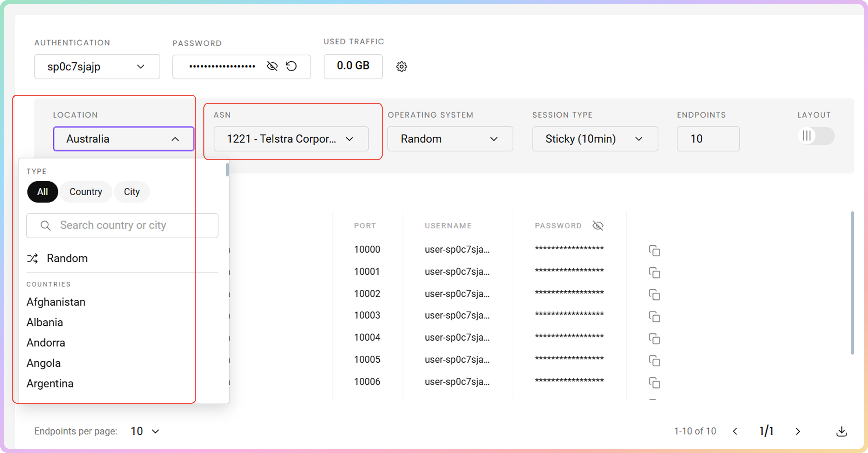Copy the port 10003 endpoint row
Viewport: 868px width, 453px height.
(x=654, y=317)
